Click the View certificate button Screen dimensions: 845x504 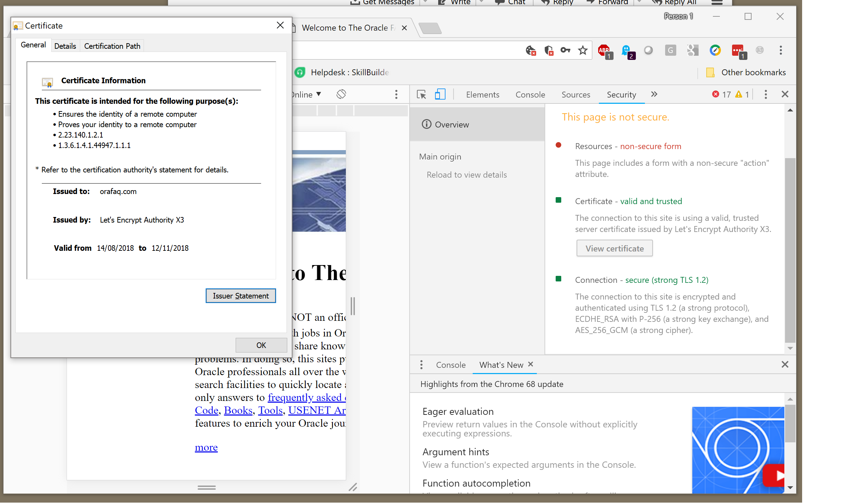[x=614, y=248]
